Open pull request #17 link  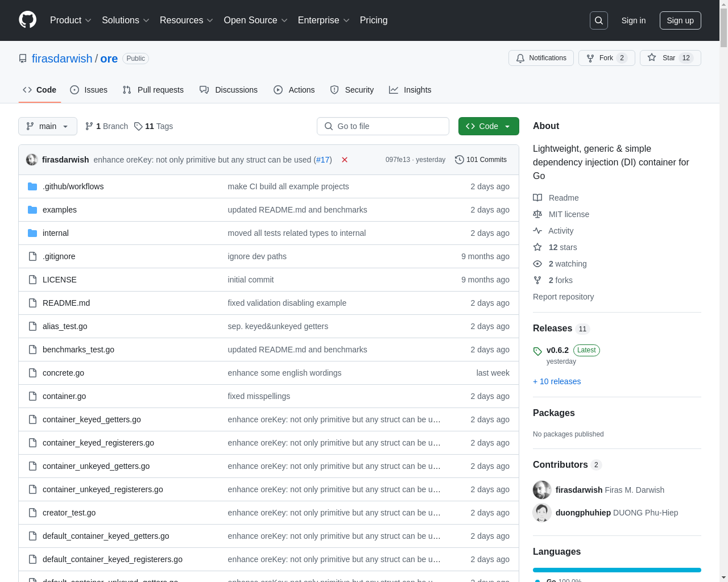tap(323, 160)
